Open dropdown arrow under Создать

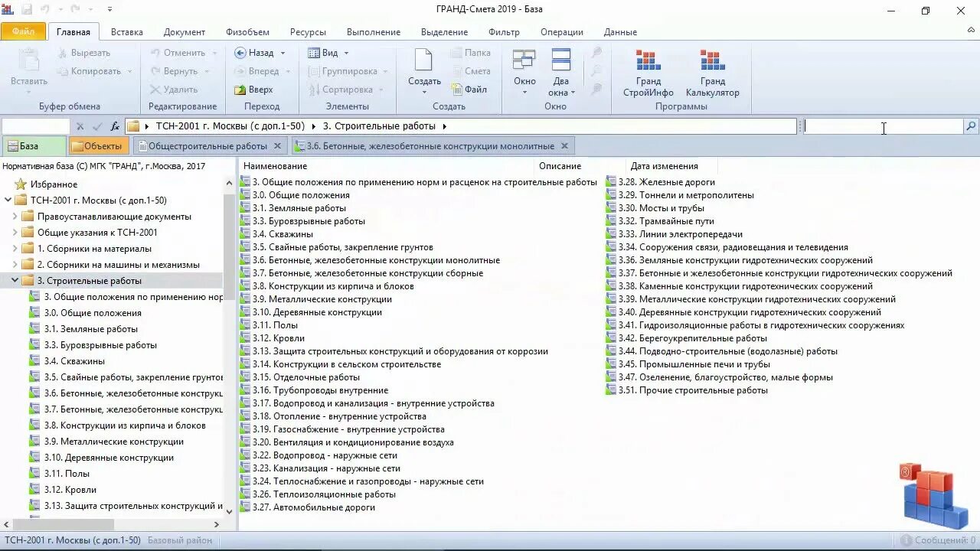pyautogui.click(x=424, y=93)
